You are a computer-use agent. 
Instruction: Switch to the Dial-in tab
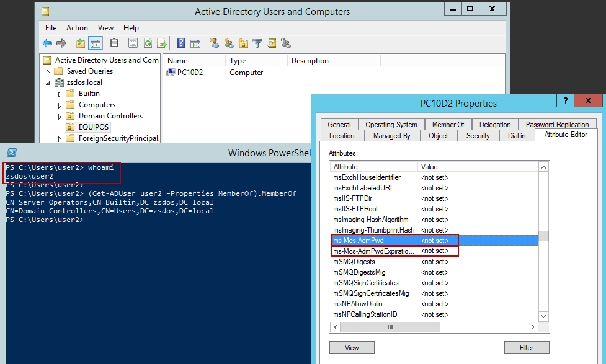[x=517, y=136]
